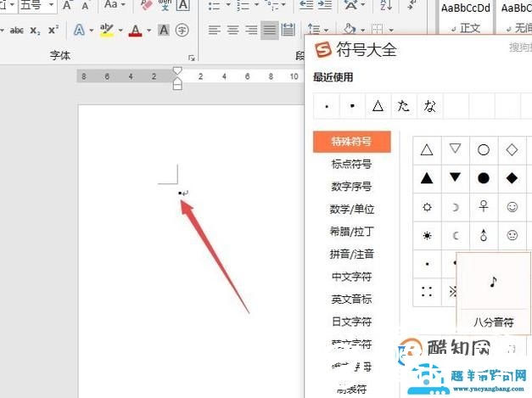Expand the Line Spacing dropdown arrow
The width and height of the screenshot is (532, 398).
coord(326,31)
